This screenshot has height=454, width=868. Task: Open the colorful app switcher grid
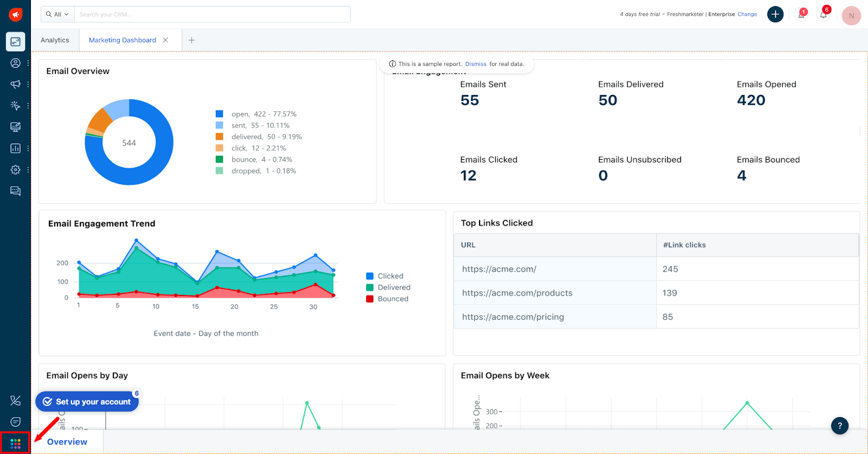tap(15, 444)
